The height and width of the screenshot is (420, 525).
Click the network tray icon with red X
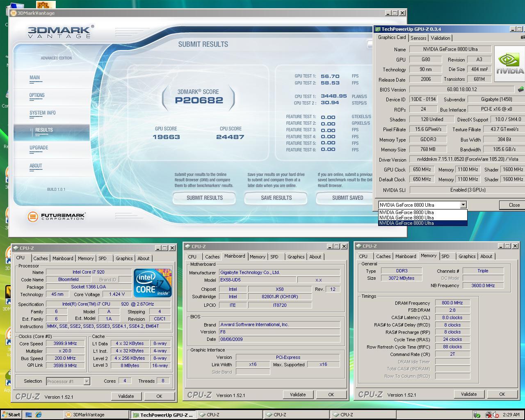[x=488, y=415]
